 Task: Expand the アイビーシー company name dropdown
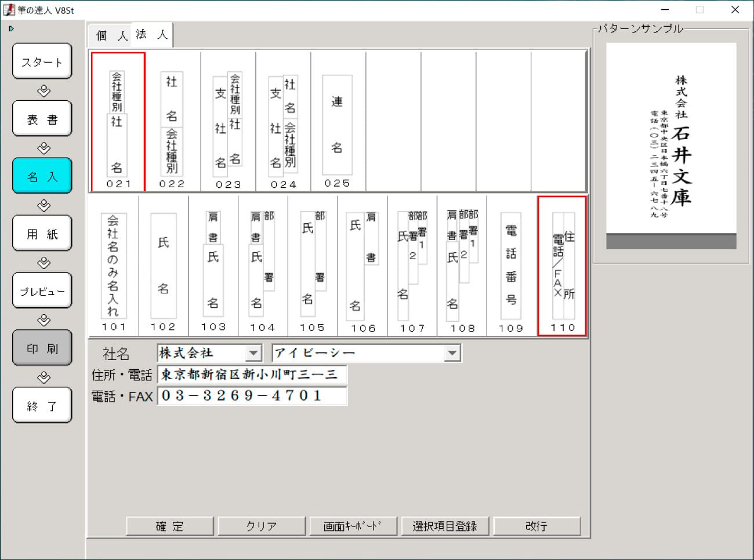pos(452,352)
